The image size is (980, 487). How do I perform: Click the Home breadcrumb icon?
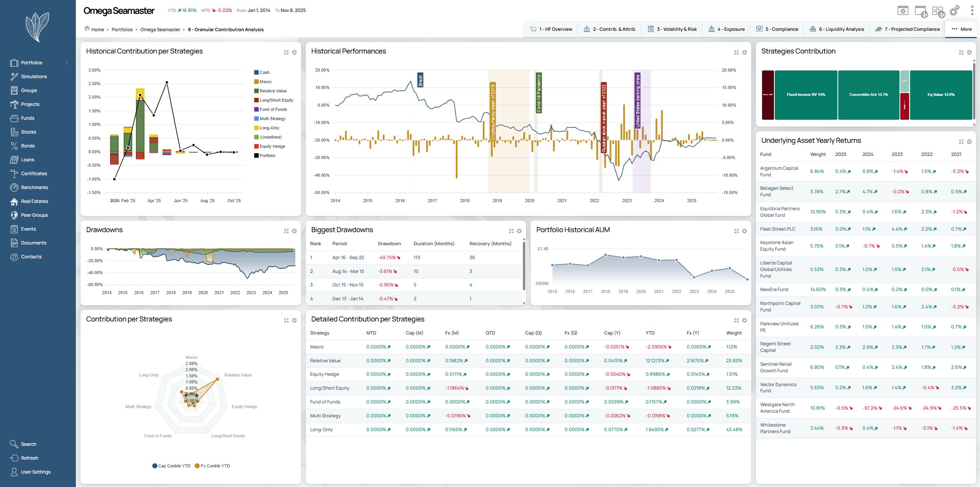[x=87, y=28]
